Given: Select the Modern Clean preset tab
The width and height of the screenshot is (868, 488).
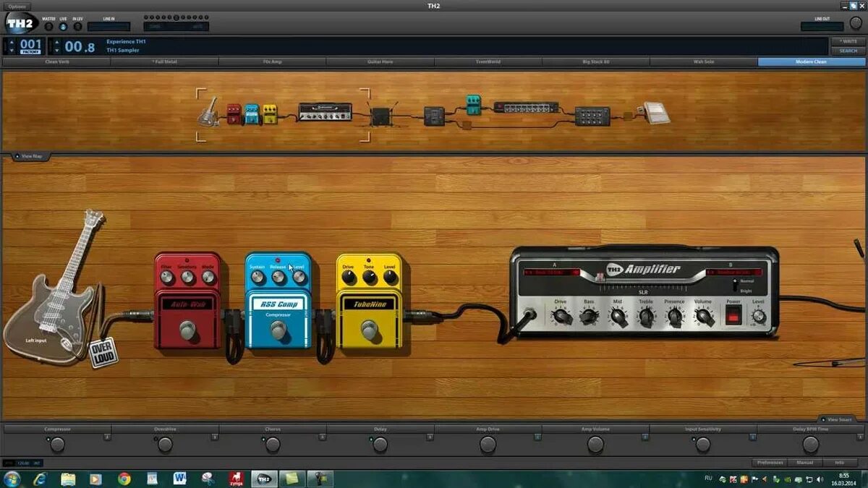Looking at the screenshot, I should pyautogui.click(x=812, y=61).
